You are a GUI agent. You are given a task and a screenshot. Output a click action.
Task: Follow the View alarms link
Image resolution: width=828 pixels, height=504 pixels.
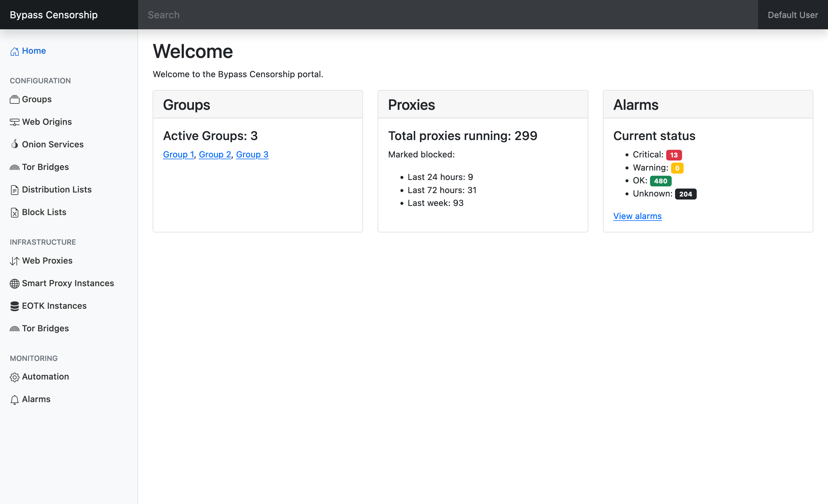tap(637, 216)
